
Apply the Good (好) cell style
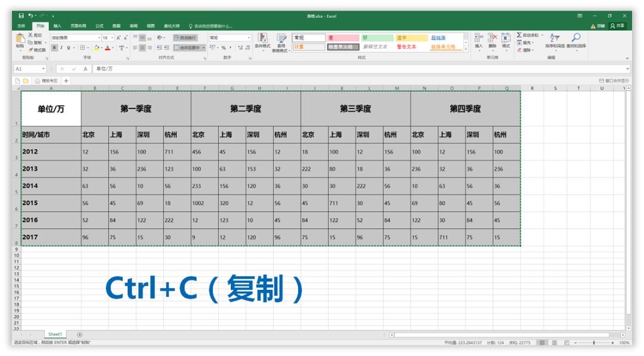point(377,38)
